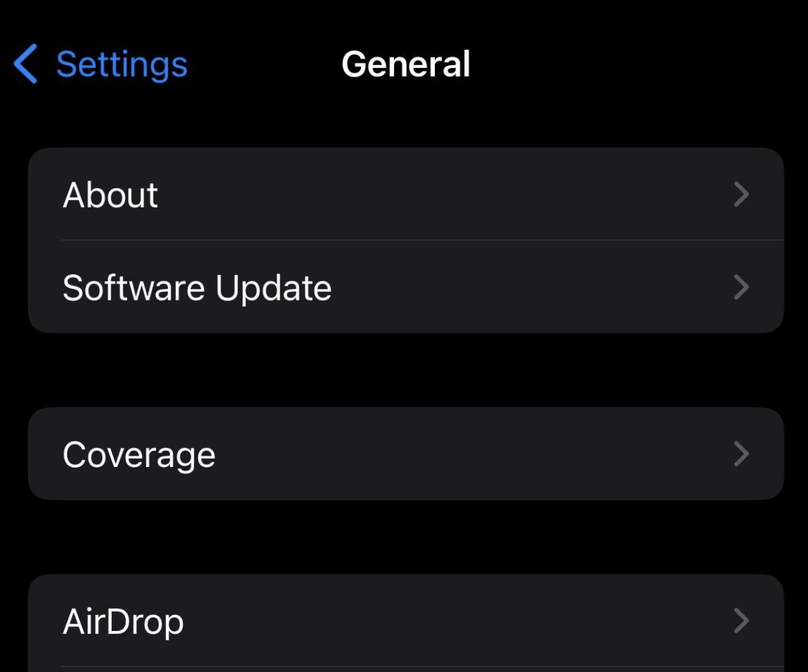This screenshot has height=672, width=808.
Task: Click the chevron arrow beside About
Action: tap(741, 195)
